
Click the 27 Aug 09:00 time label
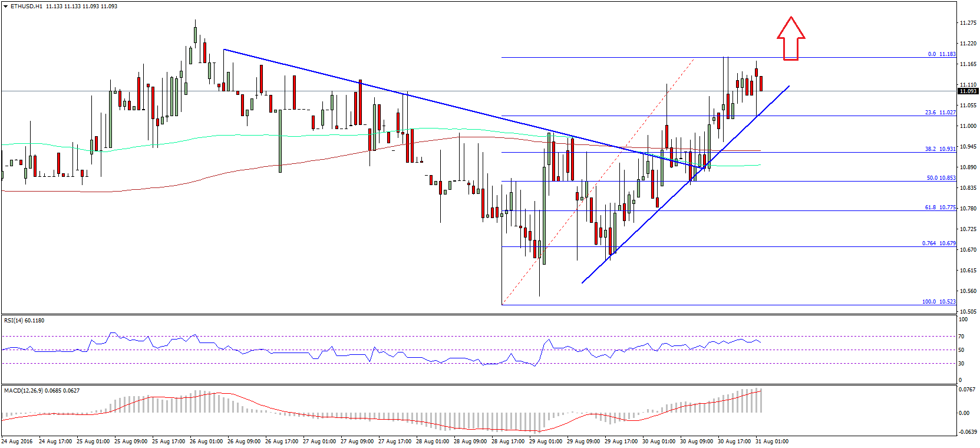(x=357, y=442)
